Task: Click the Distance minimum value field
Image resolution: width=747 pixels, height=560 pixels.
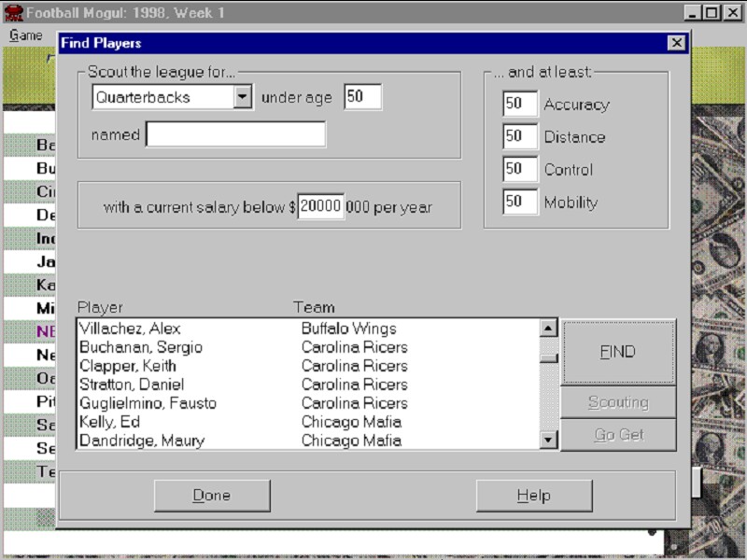Action: click(519, 137)
